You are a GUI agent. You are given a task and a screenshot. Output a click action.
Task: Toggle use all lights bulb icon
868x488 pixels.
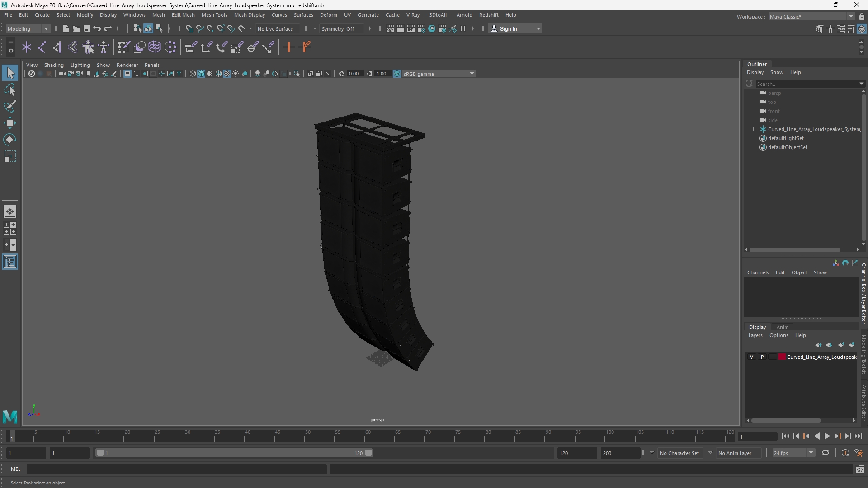pyautogui.click(x=236, y=74)
